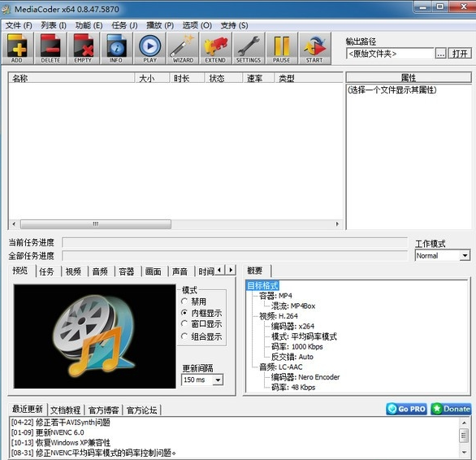Collapse the 目标格式 tree root
476x460 pixels.
262,285
